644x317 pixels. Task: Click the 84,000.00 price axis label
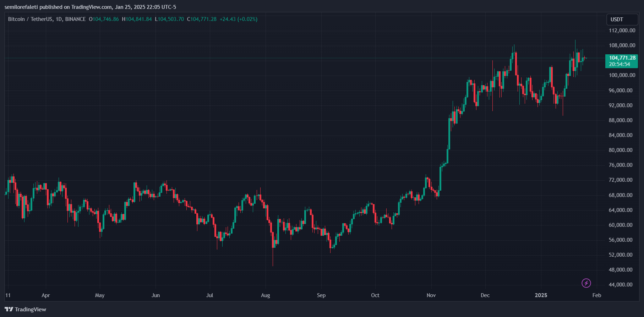(x=621, y=135)
